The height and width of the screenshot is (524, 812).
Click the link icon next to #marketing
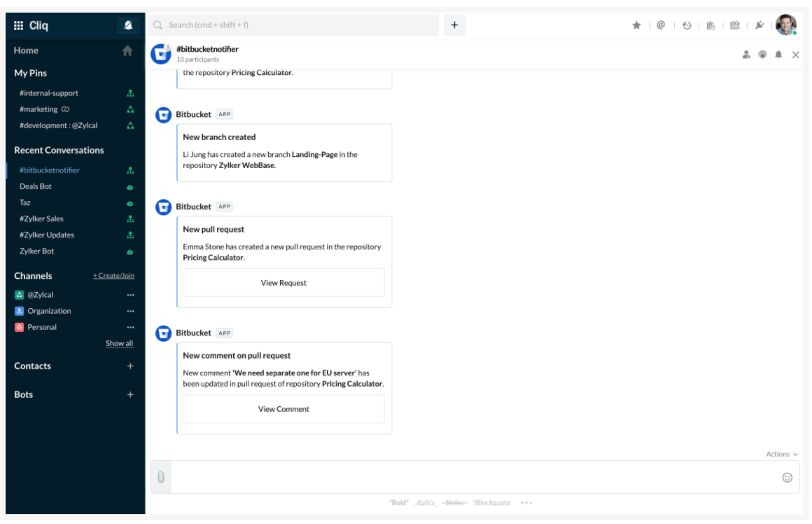(65, 109)
